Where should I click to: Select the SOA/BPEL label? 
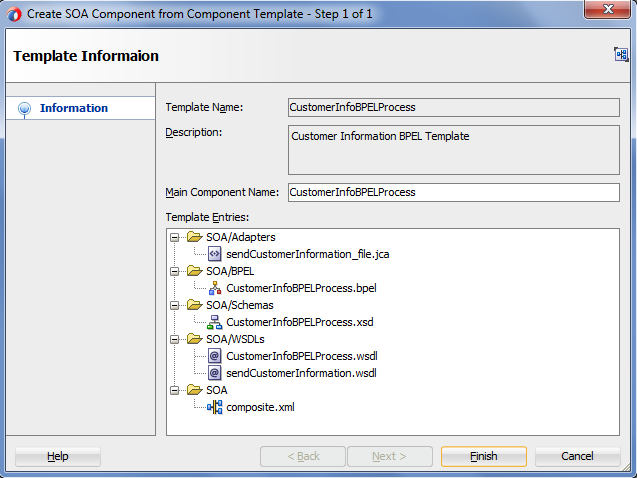(230, 271)
